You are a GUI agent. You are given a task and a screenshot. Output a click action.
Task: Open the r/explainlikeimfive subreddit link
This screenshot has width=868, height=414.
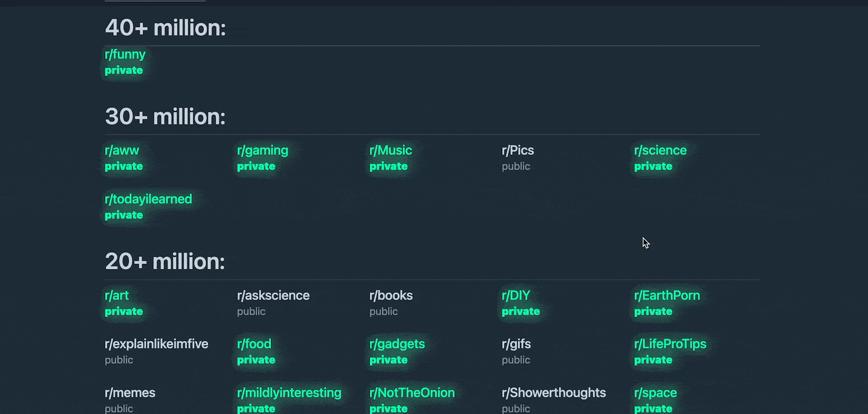tap(156, 344)
